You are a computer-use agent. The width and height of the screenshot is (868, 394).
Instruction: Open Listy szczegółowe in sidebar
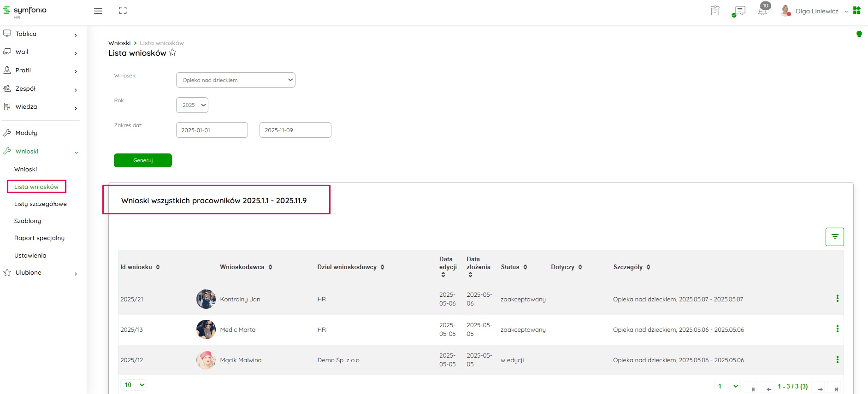pos(41,204)
